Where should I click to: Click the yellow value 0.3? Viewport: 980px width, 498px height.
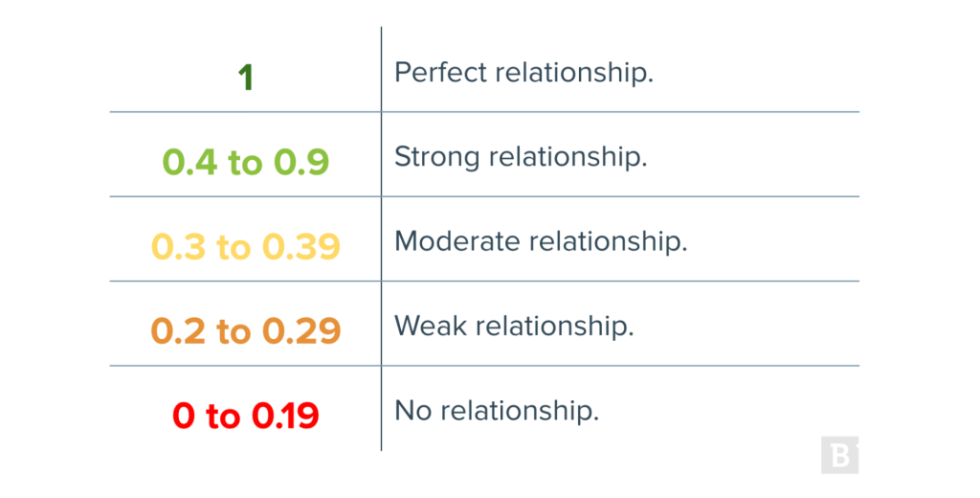pos(180,247)
